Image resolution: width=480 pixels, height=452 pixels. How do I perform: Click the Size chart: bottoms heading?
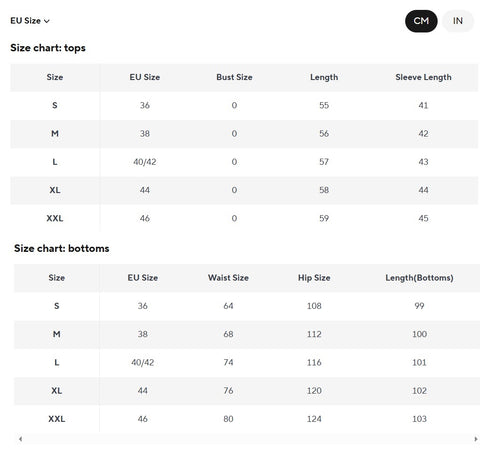coord(62,248)
